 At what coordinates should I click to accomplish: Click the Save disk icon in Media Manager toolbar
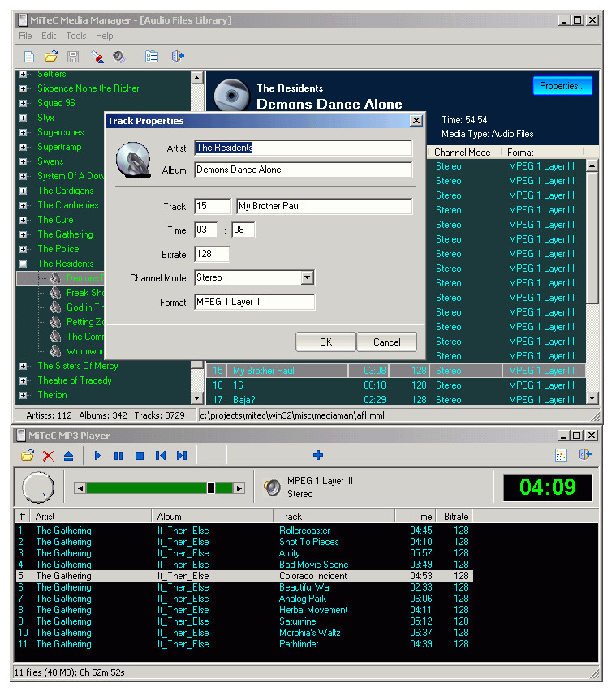(x=73, y=56)
